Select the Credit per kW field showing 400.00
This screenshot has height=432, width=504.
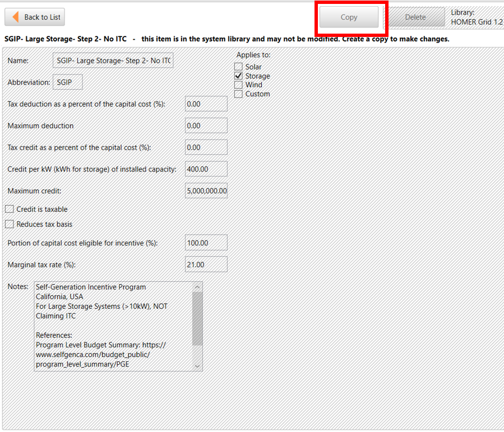point(205,169)
